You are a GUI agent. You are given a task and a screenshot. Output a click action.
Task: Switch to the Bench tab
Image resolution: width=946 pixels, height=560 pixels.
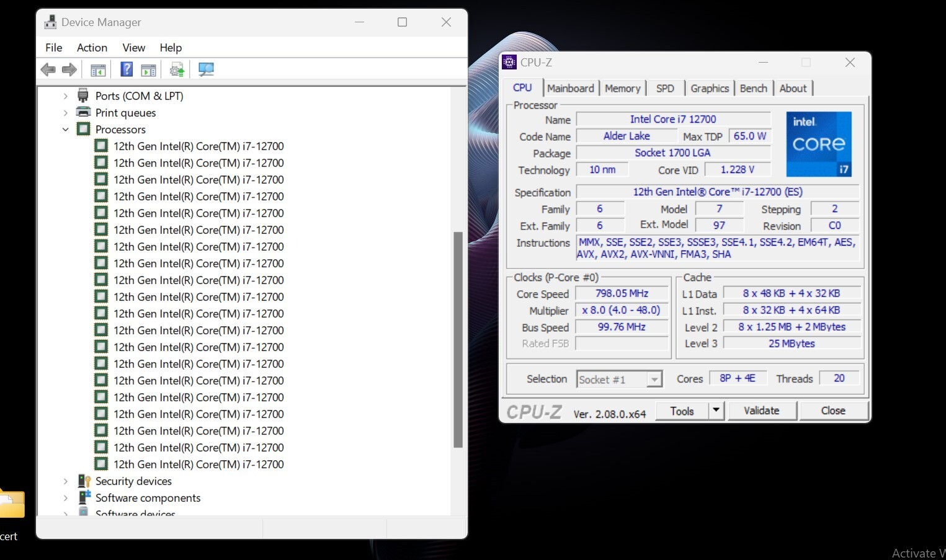tap(753, 88)
